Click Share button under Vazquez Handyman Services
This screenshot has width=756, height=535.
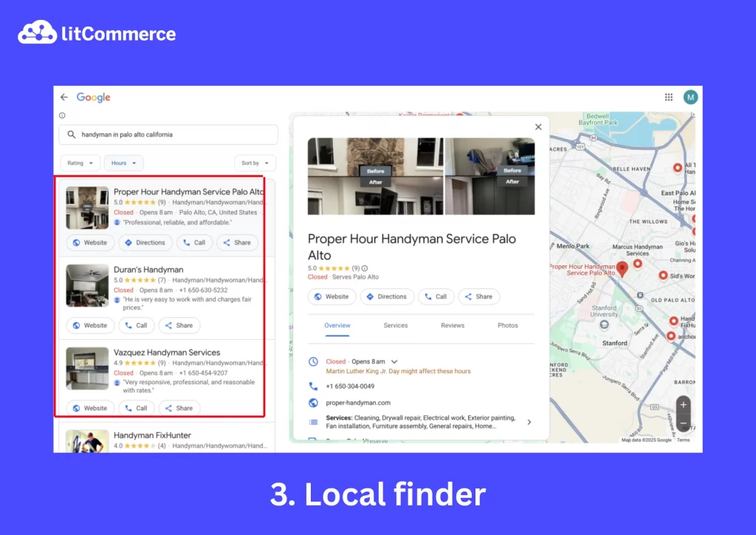(179, 408)
